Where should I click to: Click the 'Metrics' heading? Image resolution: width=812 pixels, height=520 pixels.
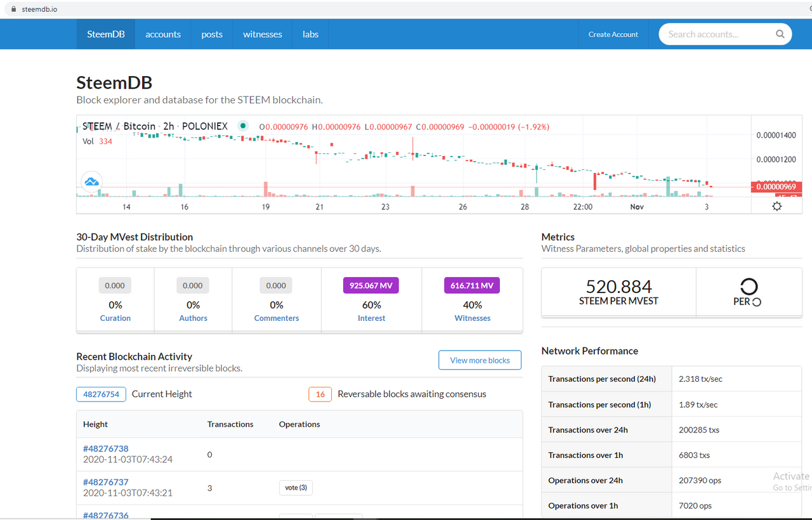pos(558,237)
